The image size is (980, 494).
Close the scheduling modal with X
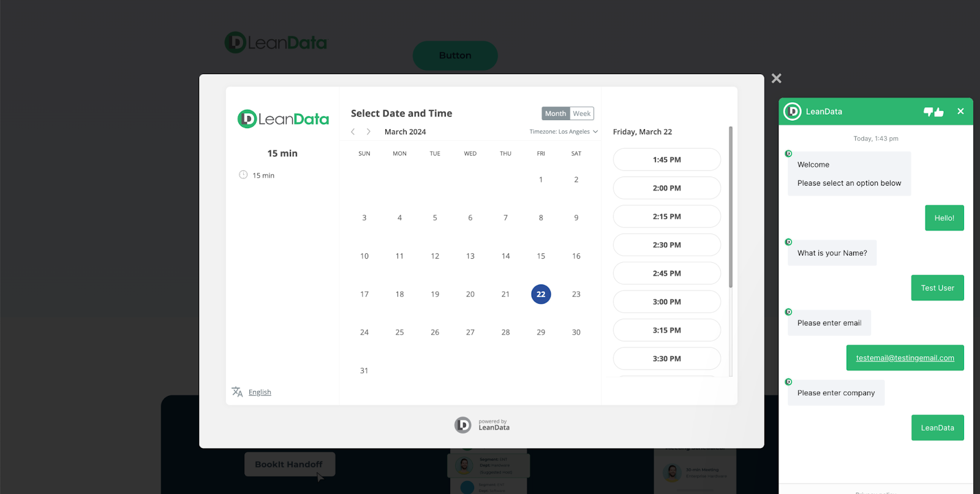pyautogui.click(x=776, y=78)
